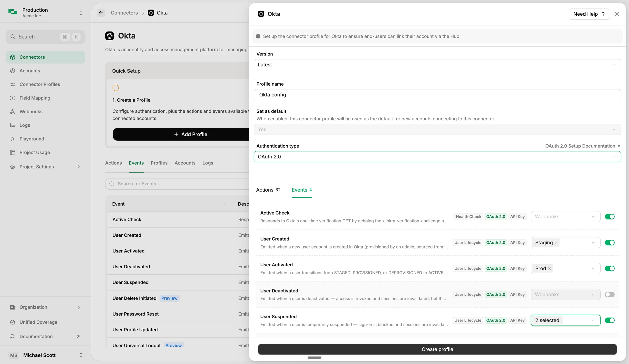The width and height of the screenshot is (629, 364).
Task: Open the Events tab on Okta page
Action: point(136,163)
